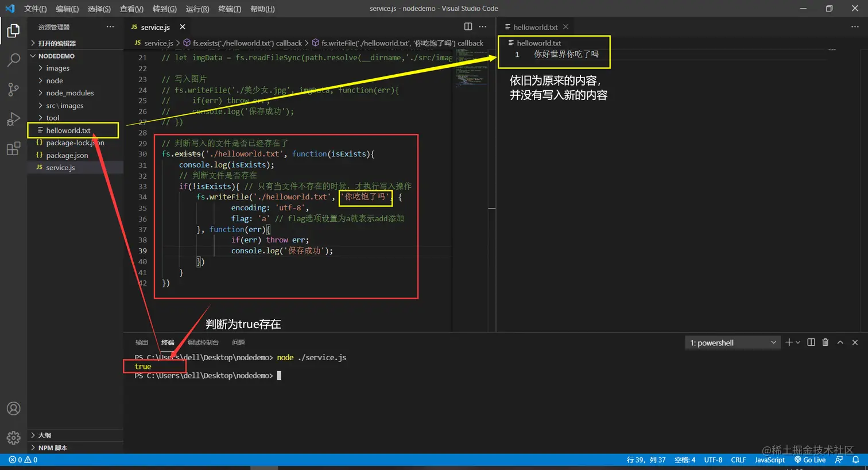Expand the node_modules folder

[75, 93]
